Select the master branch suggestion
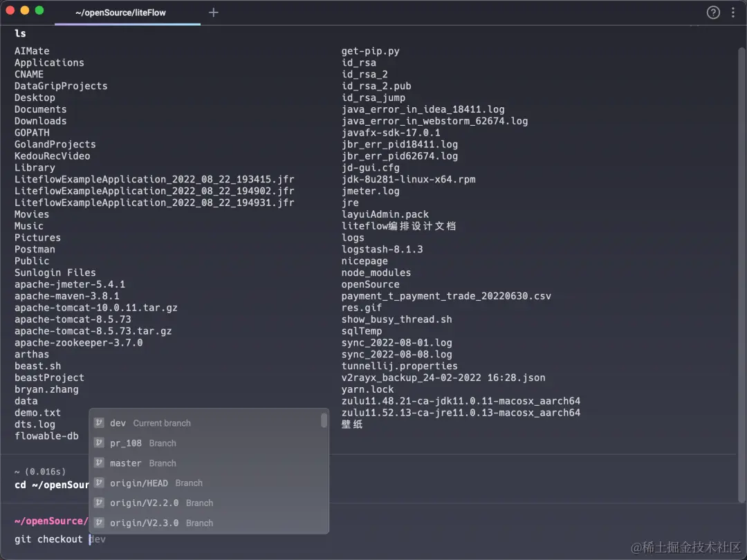 click(x=209, y=463)
